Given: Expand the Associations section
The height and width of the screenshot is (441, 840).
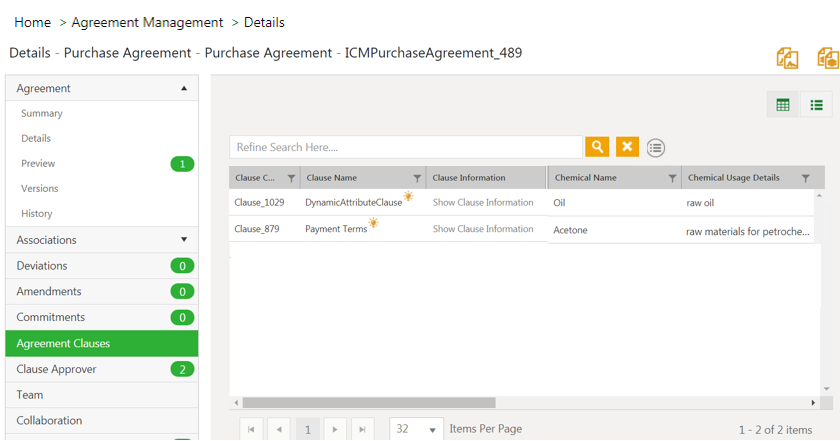Looking at the screenshot, I should pyautogui.click(x=184, y=240).
